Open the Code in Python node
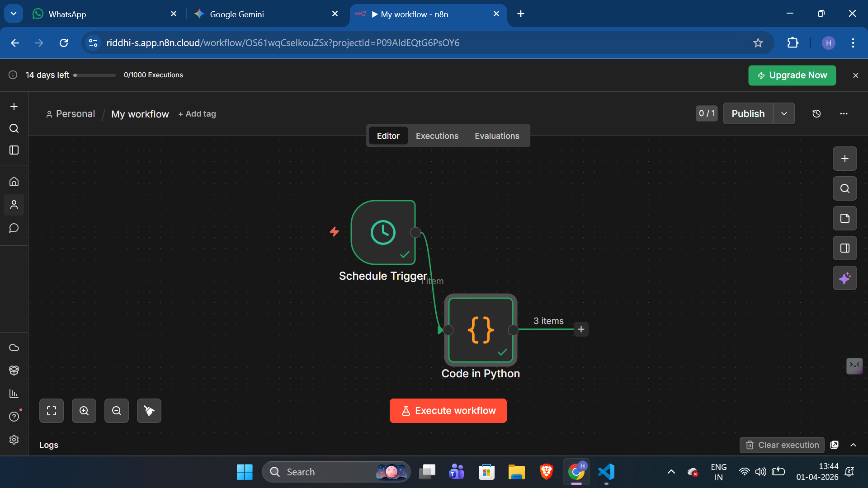This screenshot has width=868, height=488. 481,330
